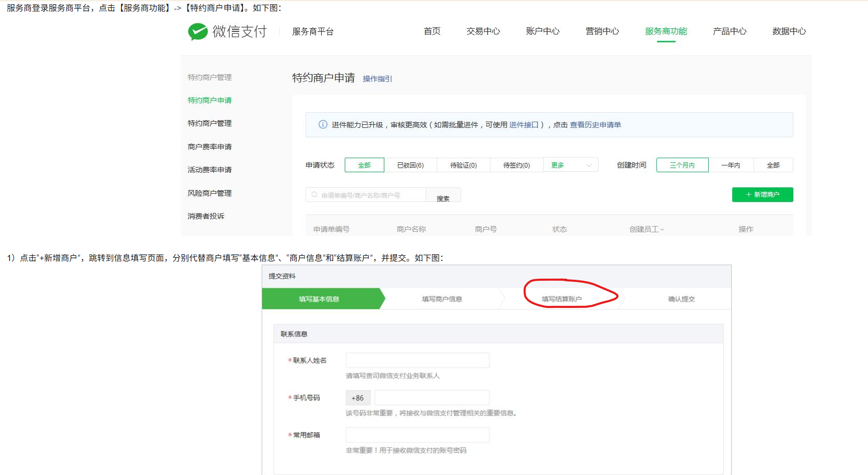
Task: Click the 操作 column header
Action: 746,229
